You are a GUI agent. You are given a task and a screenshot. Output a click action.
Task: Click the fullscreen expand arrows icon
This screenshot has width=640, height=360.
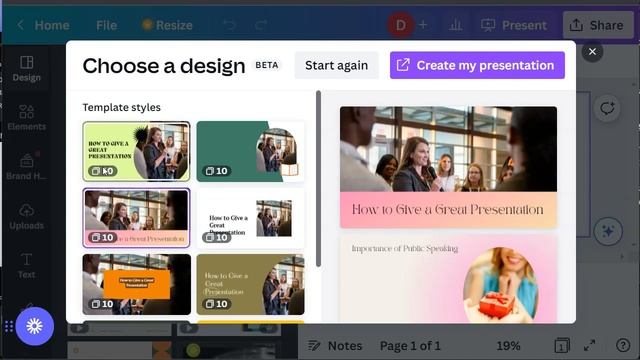pos(589,346)
